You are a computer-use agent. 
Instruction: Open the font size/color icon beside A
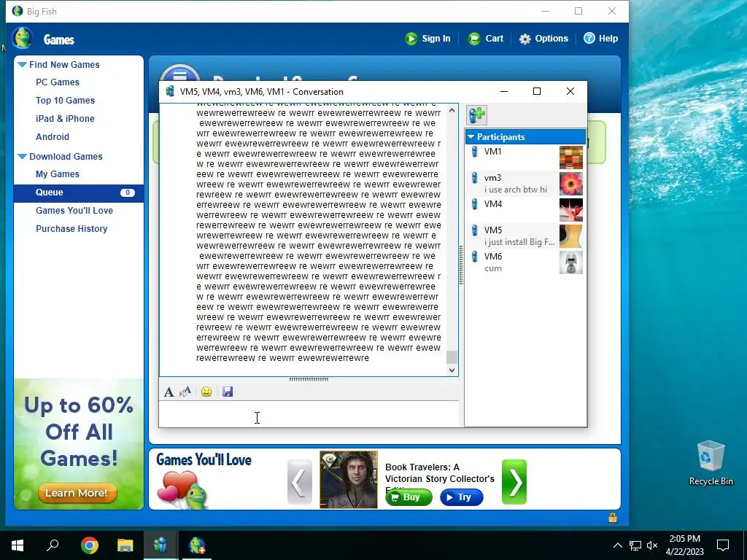185,392
